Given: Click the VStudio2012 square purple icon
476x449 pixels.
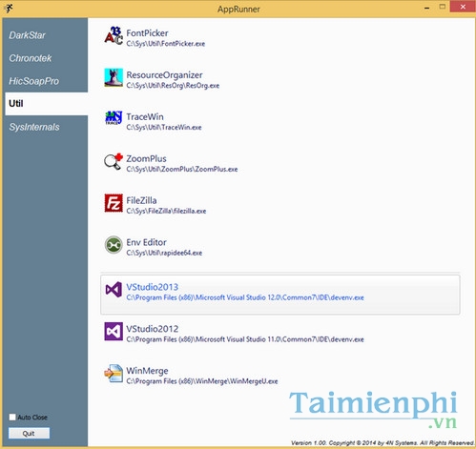Looking at the screenshot, I should click(114, 332).
